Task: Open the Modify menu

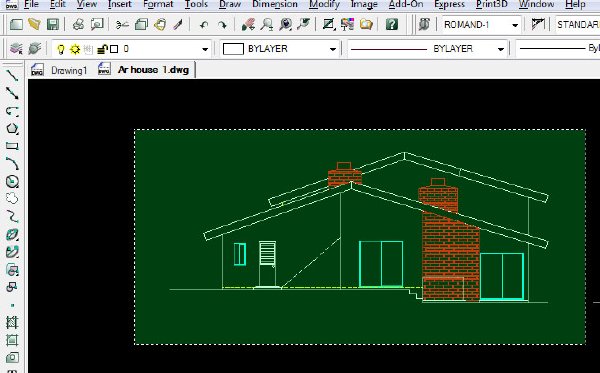Action: tap(324, 5)
